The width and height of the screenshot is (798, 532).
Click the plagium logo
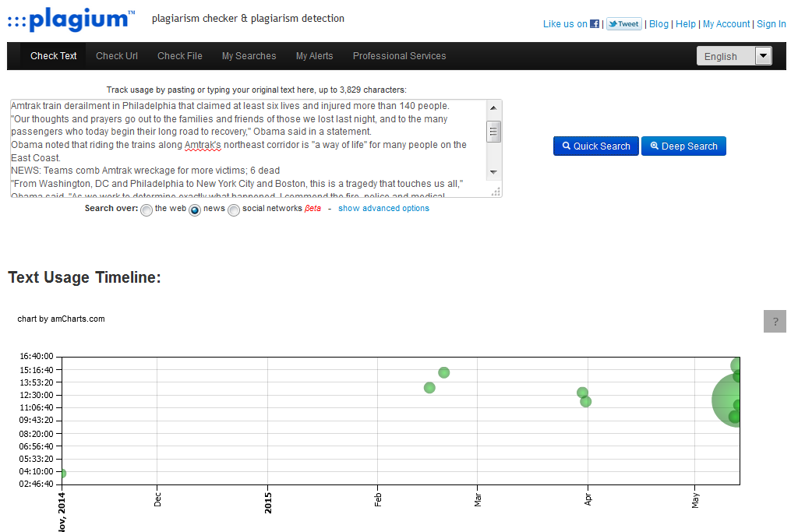click(71, 19)
